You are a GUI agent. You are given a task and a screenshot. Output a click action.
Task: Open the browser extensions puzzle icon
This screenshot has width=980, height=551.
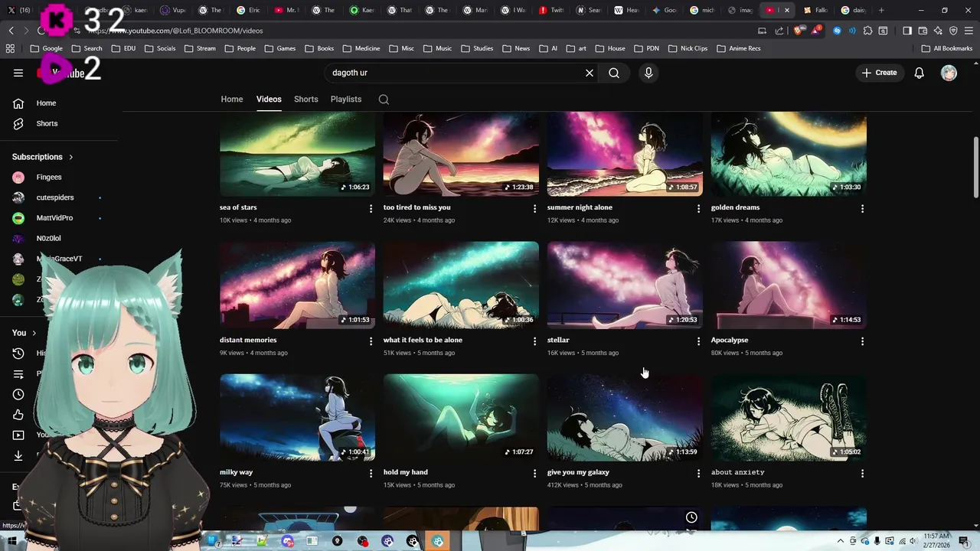(x=867, y=31)
